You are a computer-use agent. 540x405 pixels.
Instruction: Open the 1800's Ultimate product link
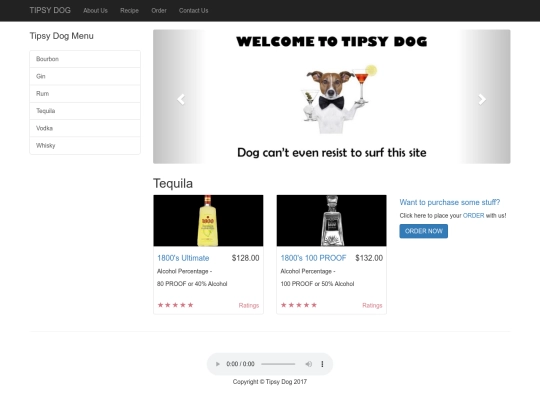tap(183, 258)
